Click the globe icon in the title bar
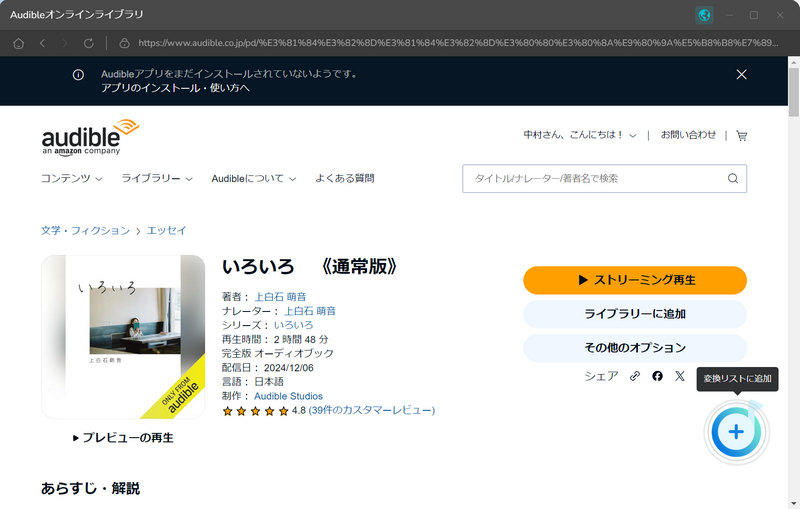 pyautogui.click(x=704, y=15)
